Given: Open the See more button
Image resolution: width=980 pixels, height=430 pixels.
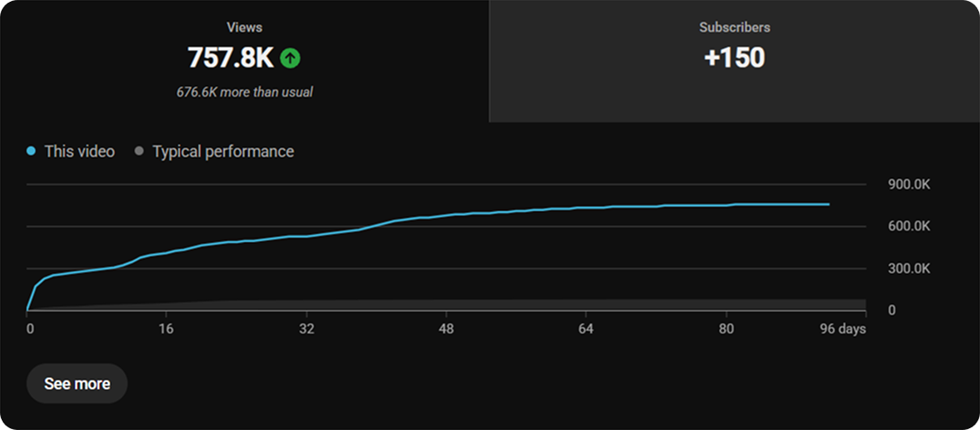Looking at the screenshot, I should click(x=77, y=384).
